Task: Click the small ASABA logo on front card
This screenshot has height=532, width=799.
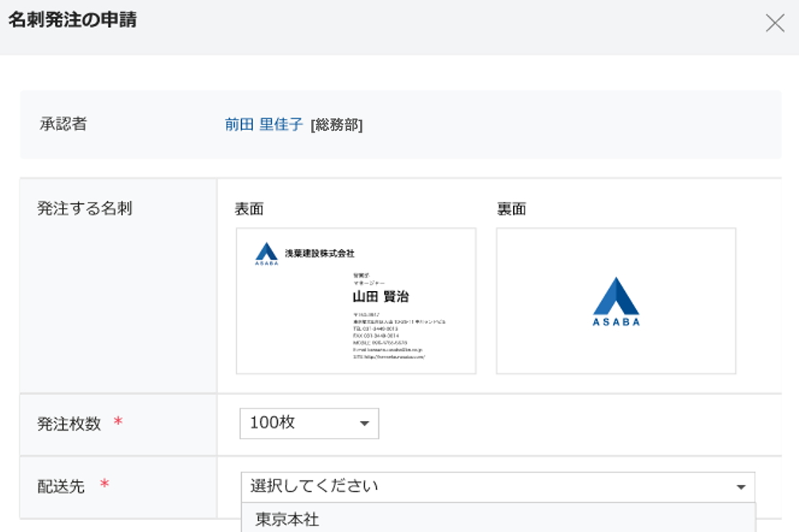Action: coord(267,254)
